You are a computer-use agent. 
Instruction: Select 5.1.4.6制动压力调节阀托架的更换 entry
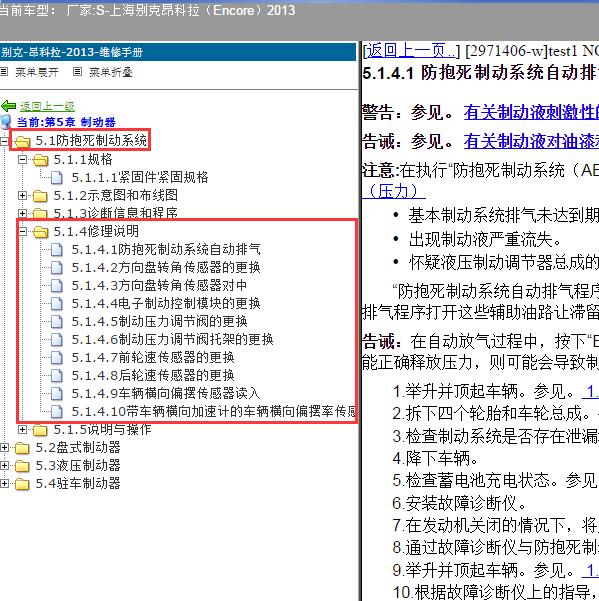click(172, 340)
